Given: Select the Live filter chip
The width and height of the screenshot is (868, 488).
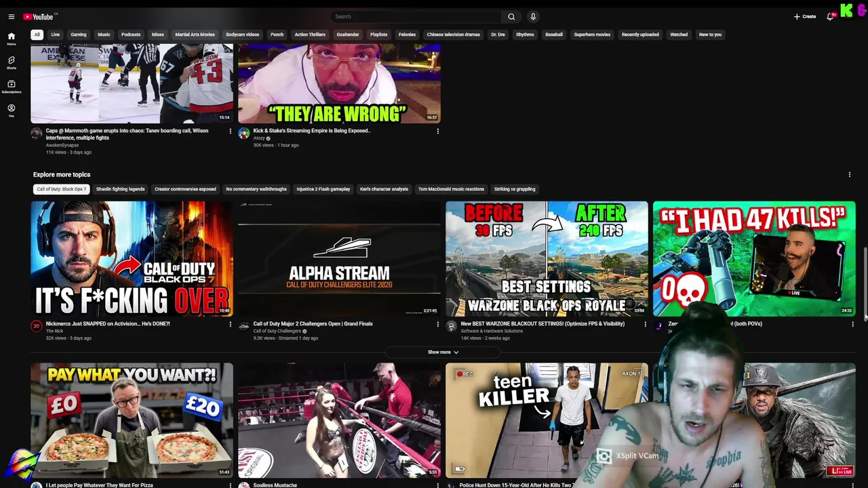Looking at the screenshot, I should 55,35.
